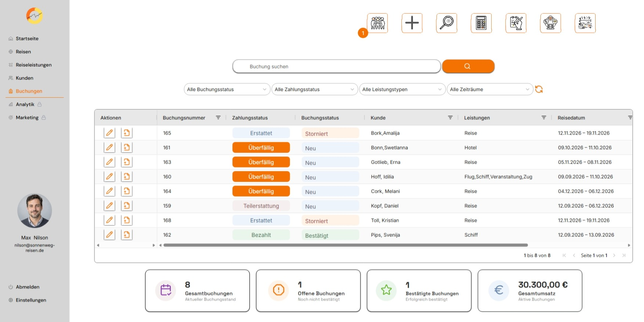The width and height of the screenshot is (644, 322).
Task: Open Kunden in the sidebar
Action: click(25, 78)
